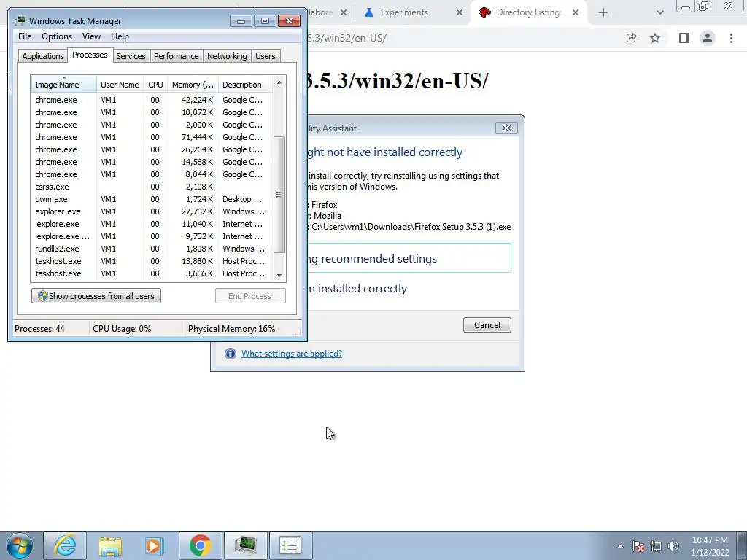
Task: Select taskhost.exe row using 13,880 K
Action: (x=152, y=261)
